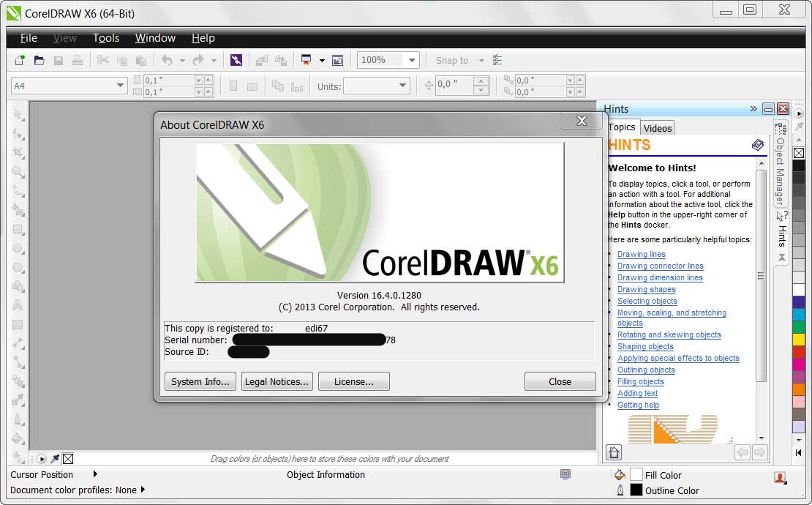Viewport: 812px width, 505px height.
Task: Click the Export icon
Action: (281, 60)
